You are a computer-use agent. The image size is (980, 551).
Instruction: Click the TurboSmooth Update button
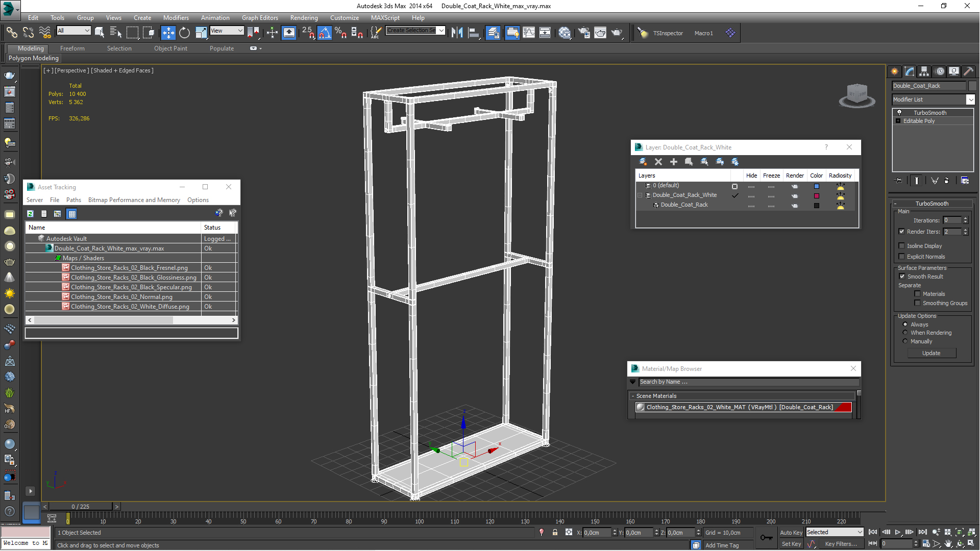coord(932,353)
